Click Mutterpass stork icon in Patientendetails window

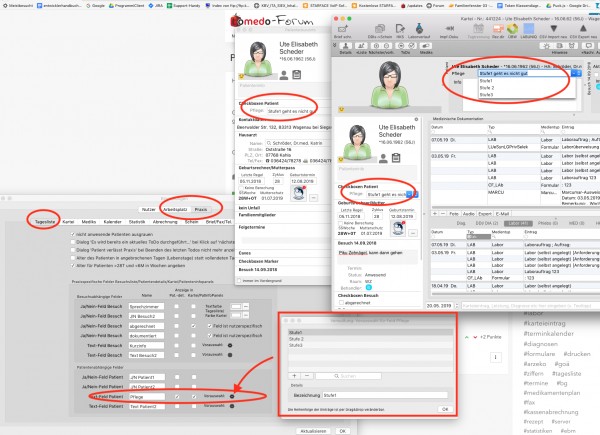(298, 193)
